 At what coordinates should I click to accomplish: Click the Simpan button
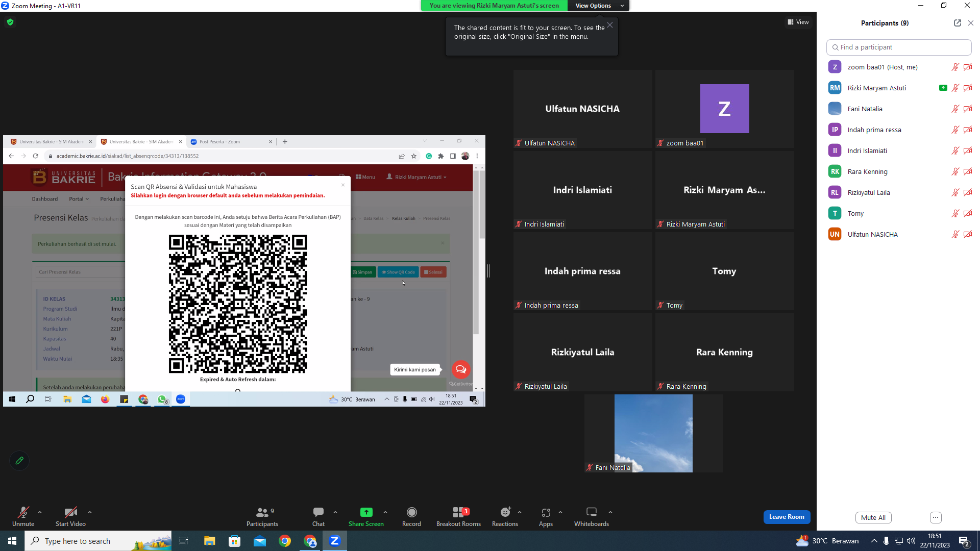point(362,272)
